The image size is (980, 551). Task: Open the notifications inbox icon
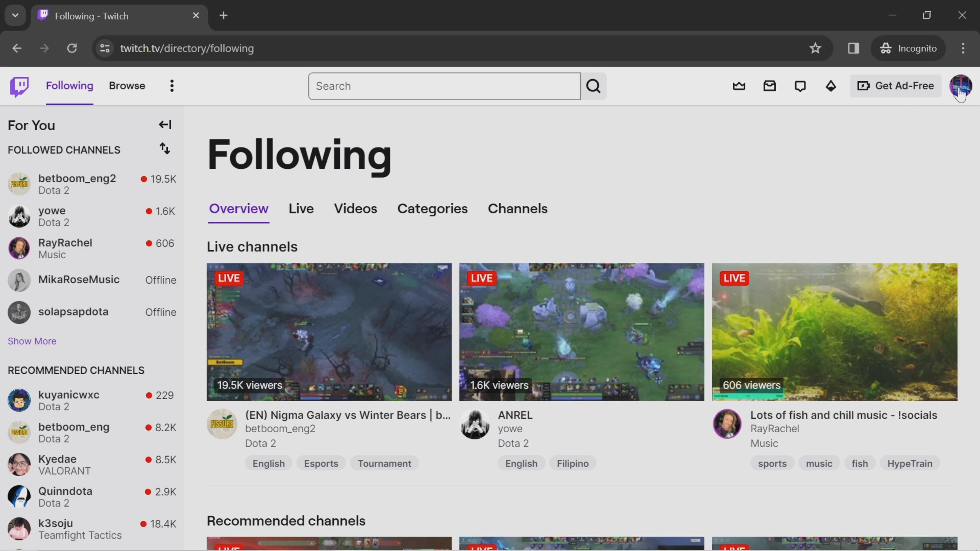click(769, 86)
